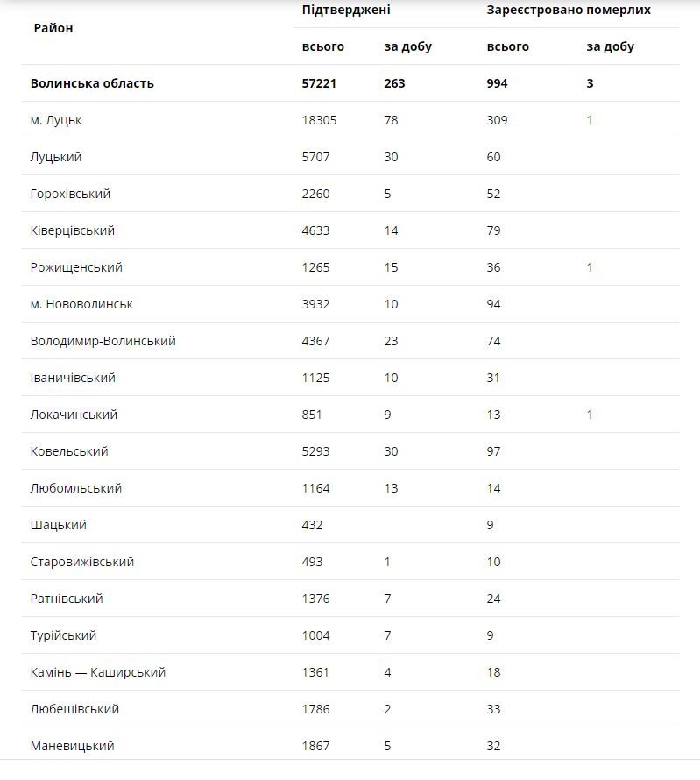The width and height of the screenshot is (700, 780).
Task: Click the Ковельський district name
Action: click(69, 451)
